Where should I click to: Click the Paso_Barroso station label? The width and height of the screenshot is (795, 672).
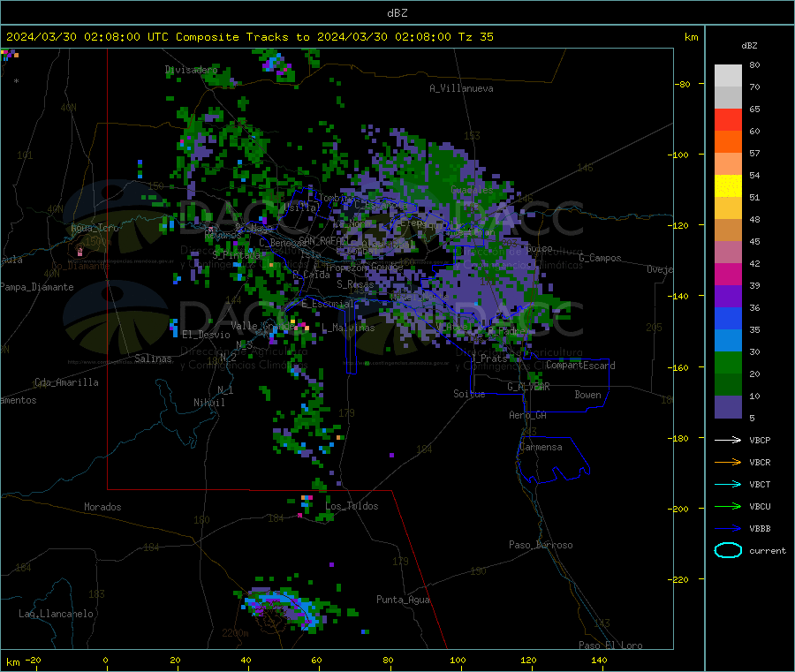[x=541, y=545]
